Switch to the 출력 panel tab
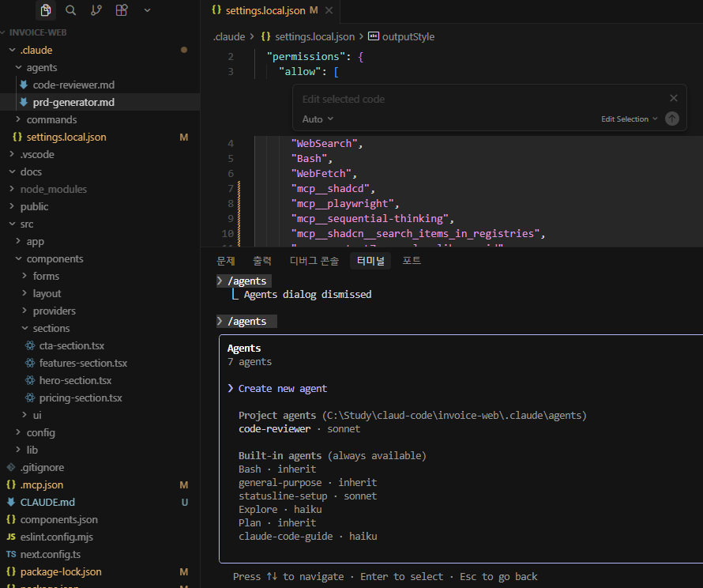 [x=262, y=261]
